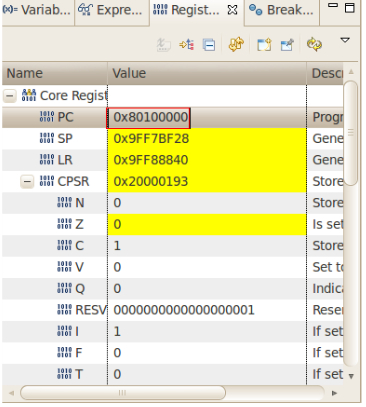Image resolution: width=366 pixels, height=407 pixels.
Task: Collapse the Core Registers group
Action: pos(10,96)
